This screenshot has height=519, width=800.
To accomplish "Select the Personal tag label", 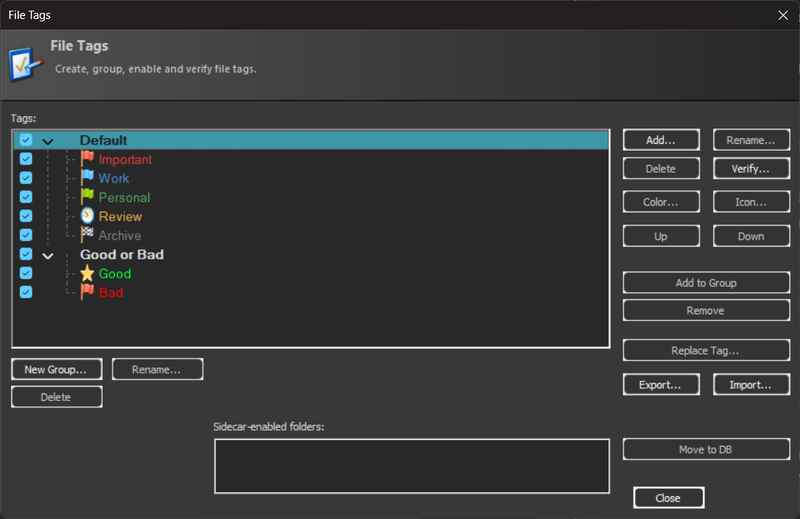I will [124, 197].
